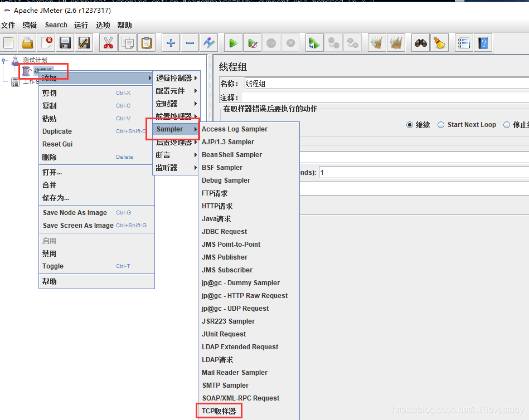529x420 pixels.
Task: Expand the 断言 submenu
Action: click(177, 155)
